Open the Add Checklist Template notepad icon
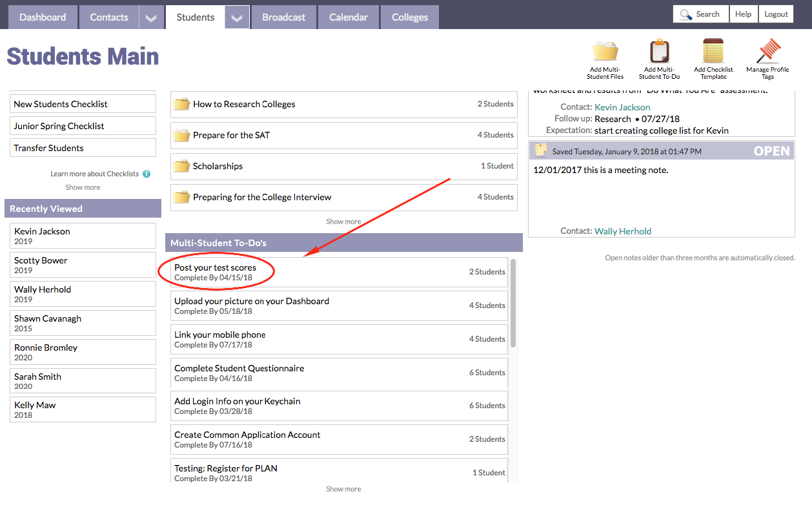Screen dimensions: 812x507 tap(713, 51)
